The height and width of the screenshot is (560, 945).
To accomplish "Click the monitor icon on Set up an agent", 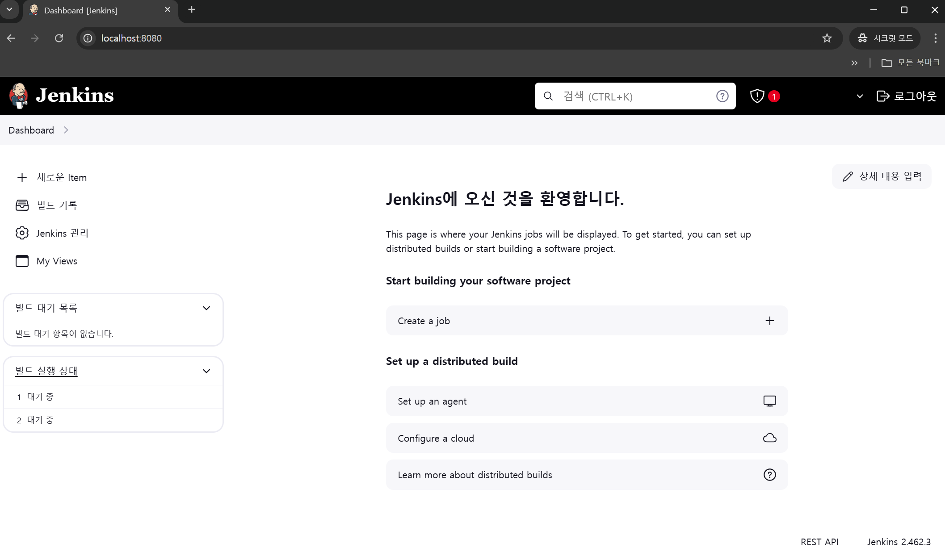I will click(769, 401).
